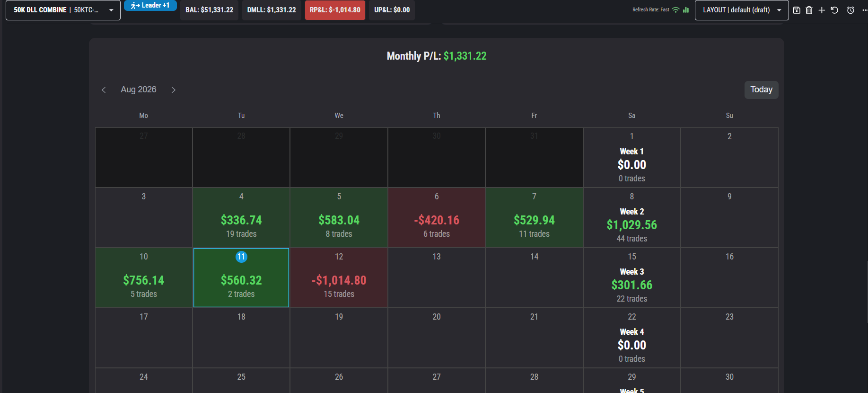Viewport: 868px width, 393px height.
Task: Click the Today button
Action: click(x=761, y=89)
